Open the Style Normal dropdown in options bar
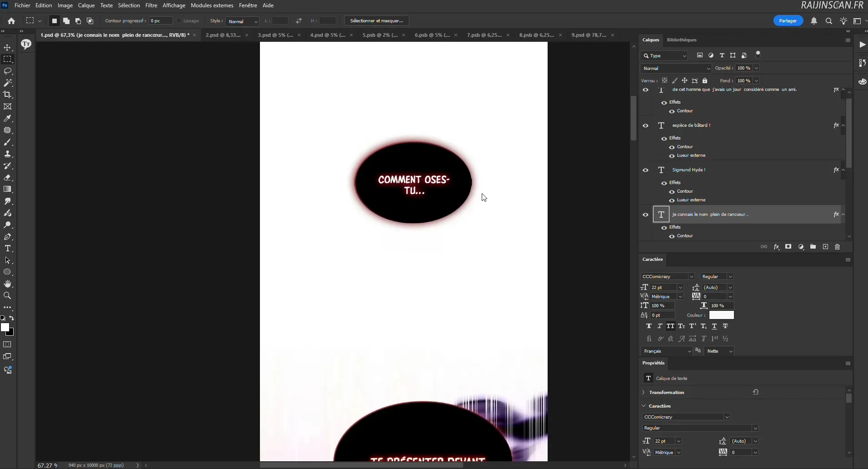This screenshot has height=469, width=868. (242, 21)
